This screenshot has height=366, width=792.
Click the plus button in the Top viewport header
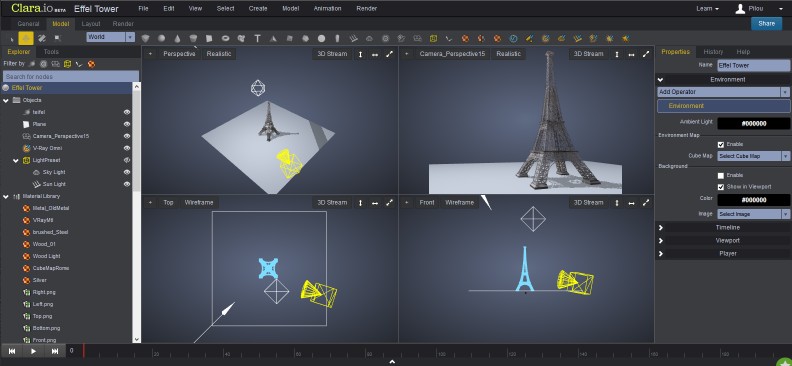coord(150,202)
